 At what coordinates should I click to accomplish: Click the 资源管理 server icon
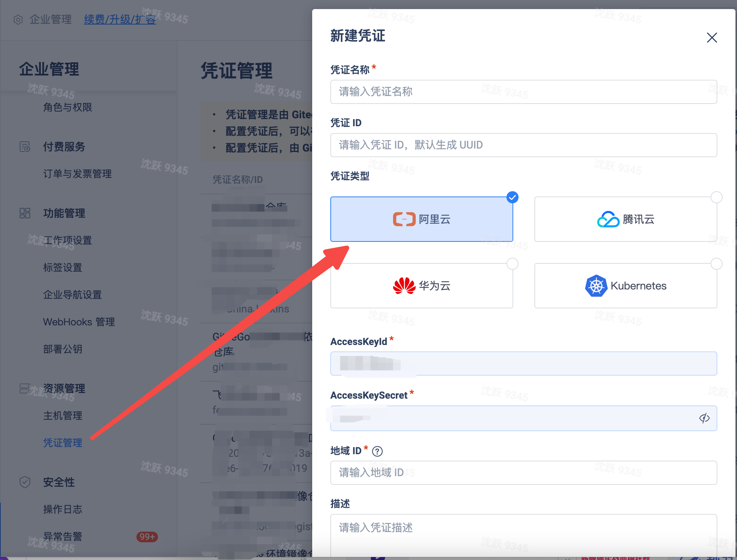pyautogui.click(x=25, y=388)
